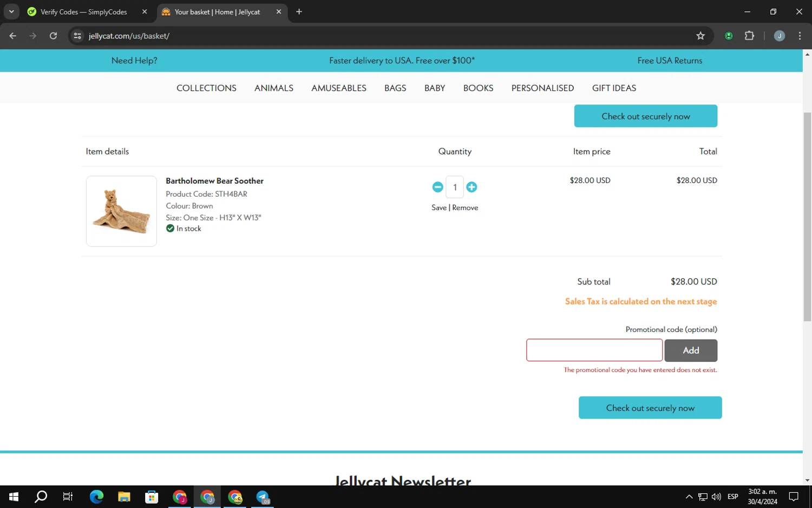812x508 pixels.
Task: Open the clock and date in the taskbar
Action: (x=762, y=497)
